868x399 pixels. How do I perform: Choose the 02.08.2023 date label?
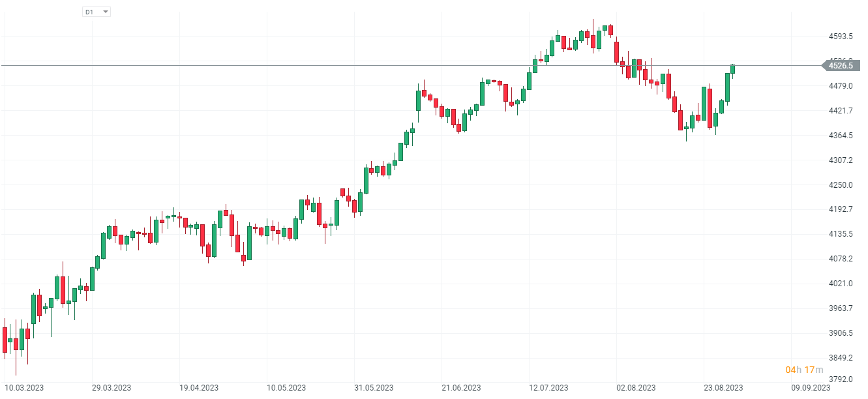click(636, 387)
